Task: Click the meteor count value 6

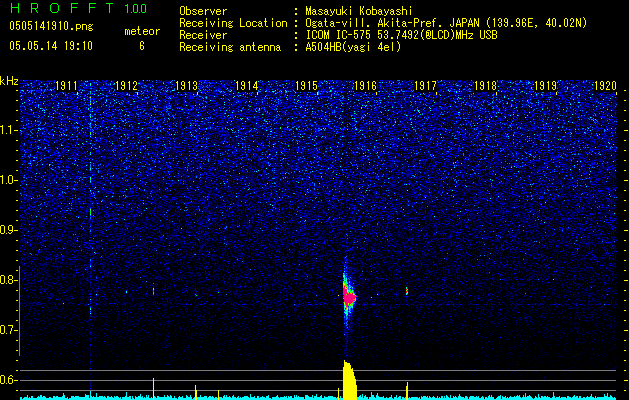Action: point(142,46)
